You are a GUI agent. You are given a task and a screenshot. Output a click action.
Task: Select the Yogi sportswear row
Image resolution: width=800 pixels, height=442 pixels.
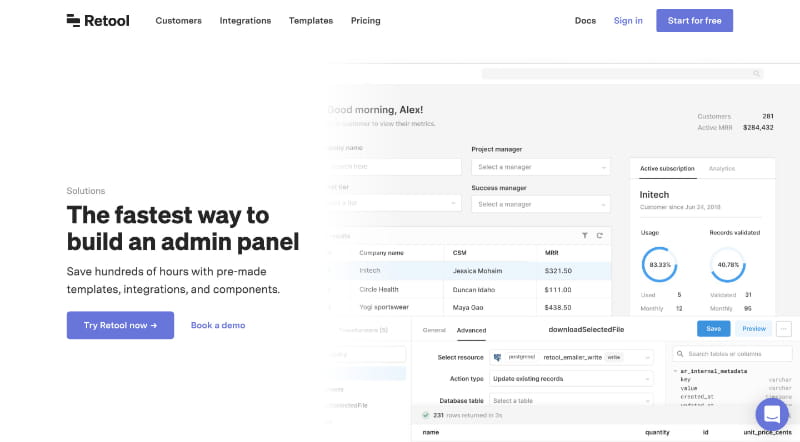pos(469,307)
